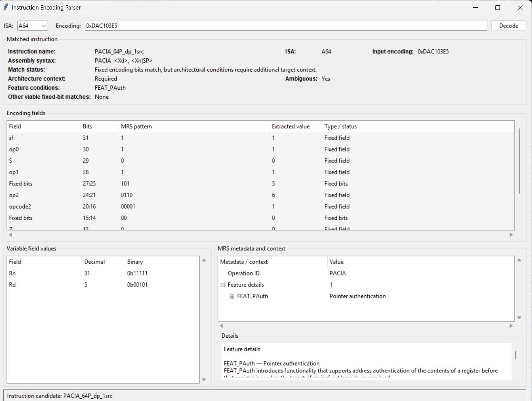Click the PACIA_64P_dp_1src instruction name
The image size is (532, 401).
pyautogui.click(x=119, y=52)
